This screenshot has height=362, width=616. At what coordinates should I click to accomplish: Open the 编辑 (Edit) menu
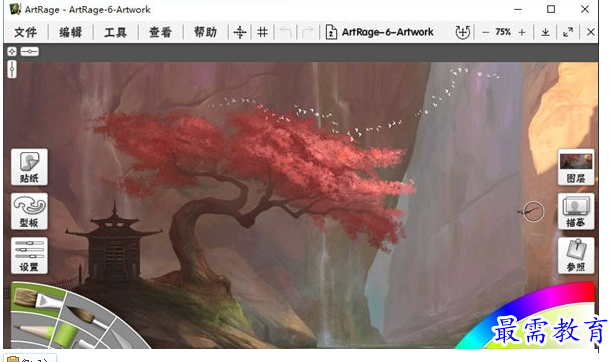(x=70, y=32)
